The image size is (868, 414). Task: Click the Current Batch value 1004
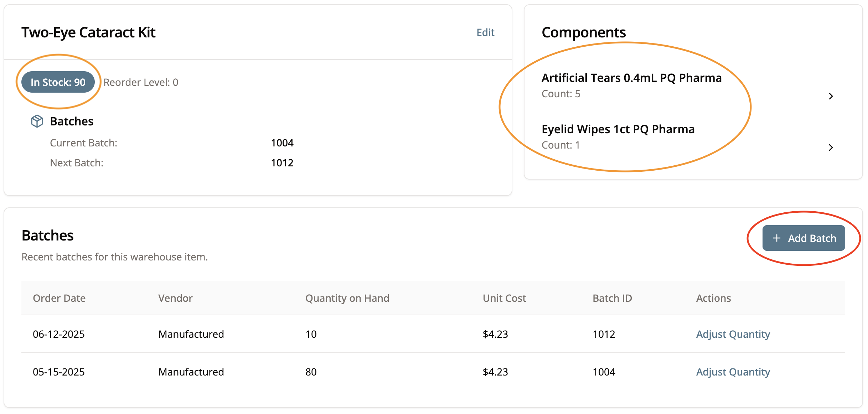(x=282, y=143)
